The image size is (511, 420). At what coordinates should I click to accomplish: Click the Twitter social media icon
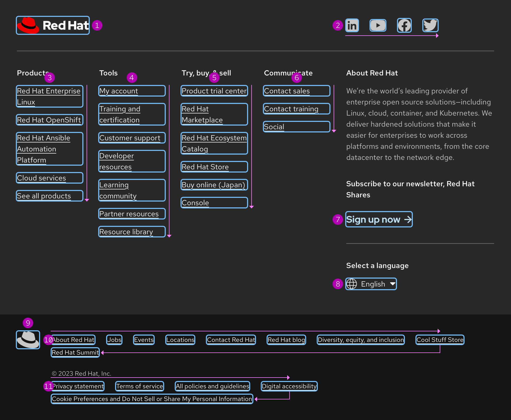[430, 25]
